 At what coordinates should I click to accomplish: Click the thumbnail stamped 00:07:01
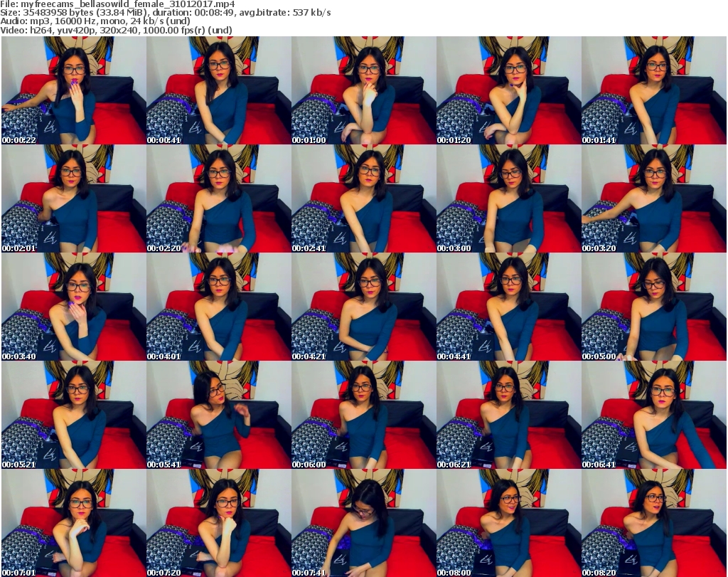[73, 523]
